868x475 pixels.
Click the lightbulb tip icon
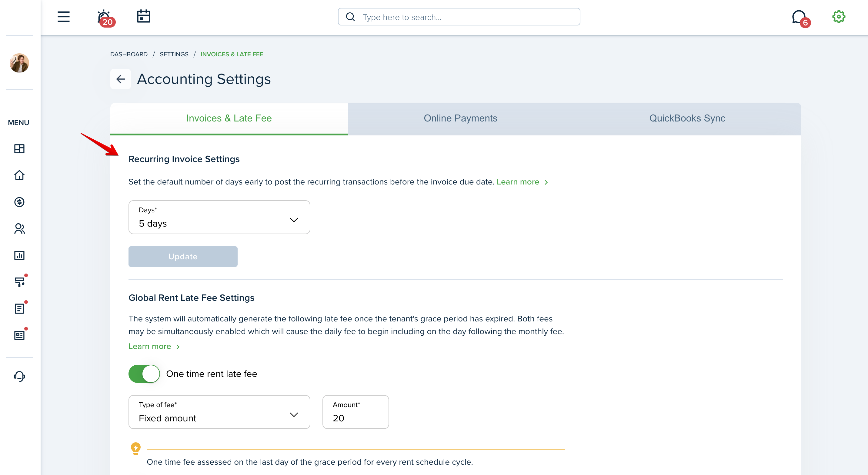coord(135,449)
